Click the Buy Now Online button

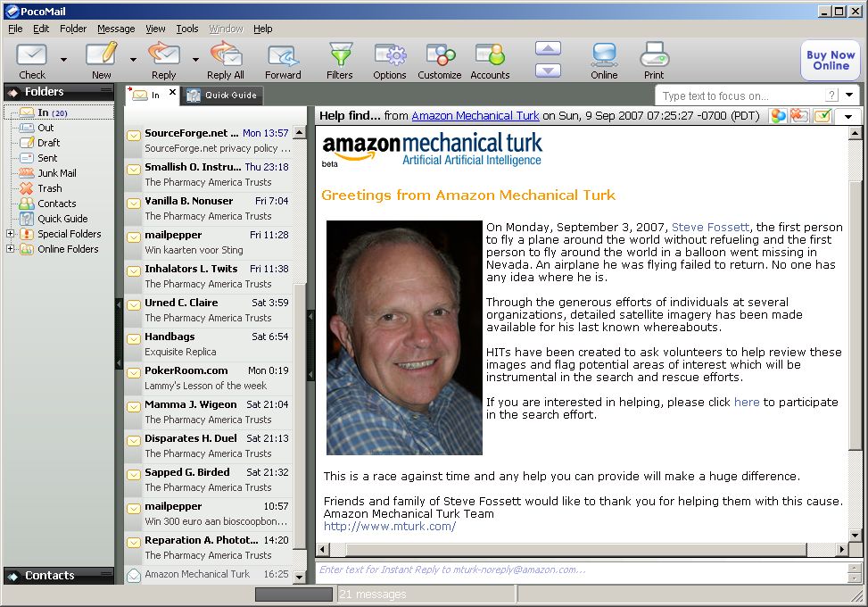coord(831,61)
